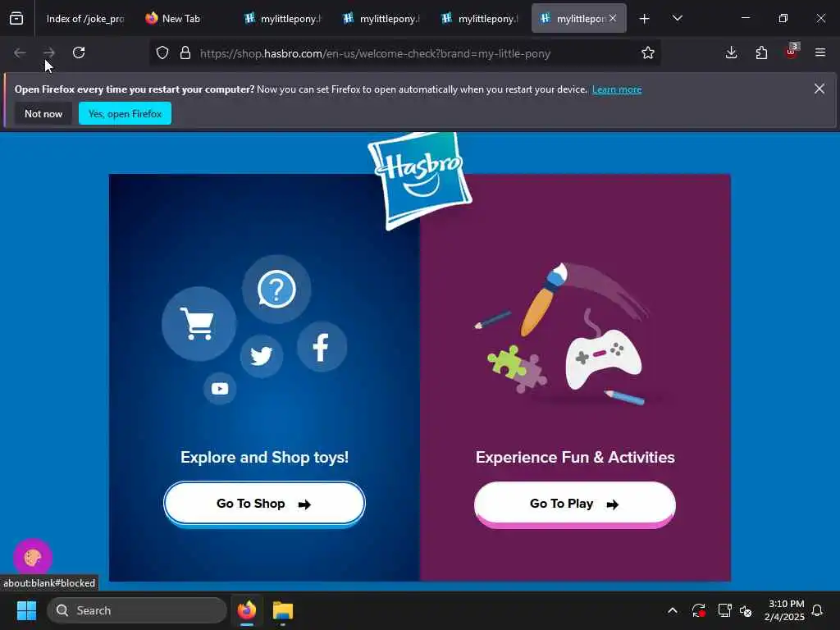Expand the list all tabs dropdown
The height and width of the screenshot is (630, 840).
(x=677, y=19)
